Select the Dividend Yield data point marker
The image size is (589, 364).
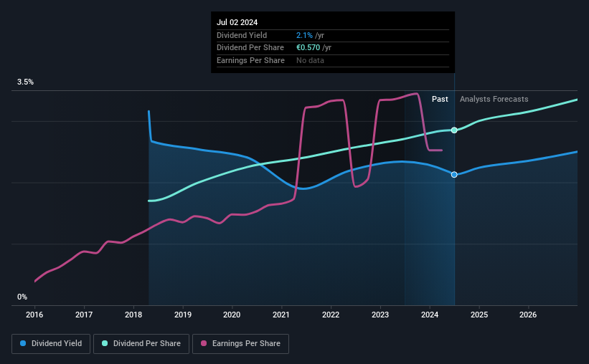454,175
